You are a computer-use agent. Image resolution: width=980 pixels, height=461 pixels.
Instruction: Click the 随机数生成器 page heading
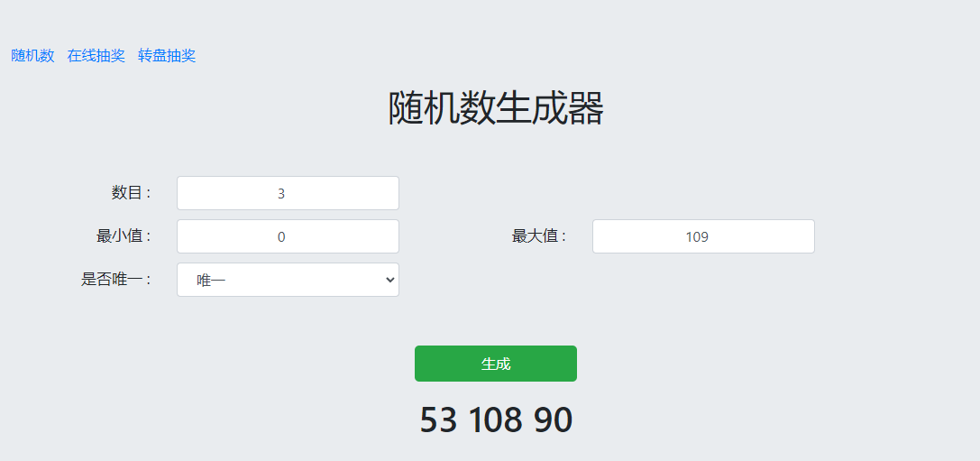[495, 109]
